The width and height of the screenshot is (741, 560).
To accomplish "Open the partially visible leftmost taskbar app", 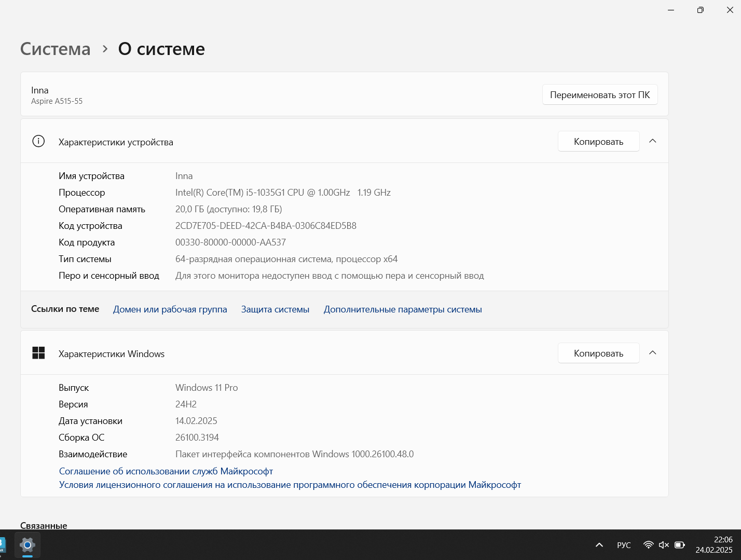I will [x=2, y=545].
